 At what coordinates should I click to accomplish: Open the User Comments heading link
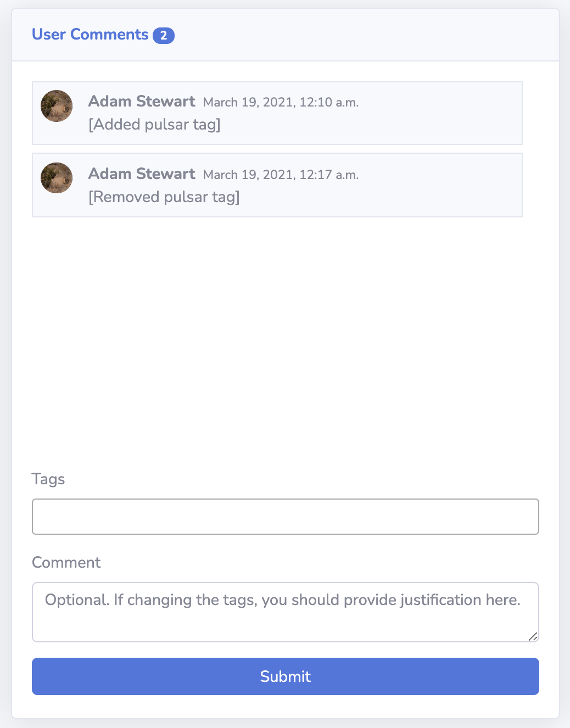[x=90, y=35]
